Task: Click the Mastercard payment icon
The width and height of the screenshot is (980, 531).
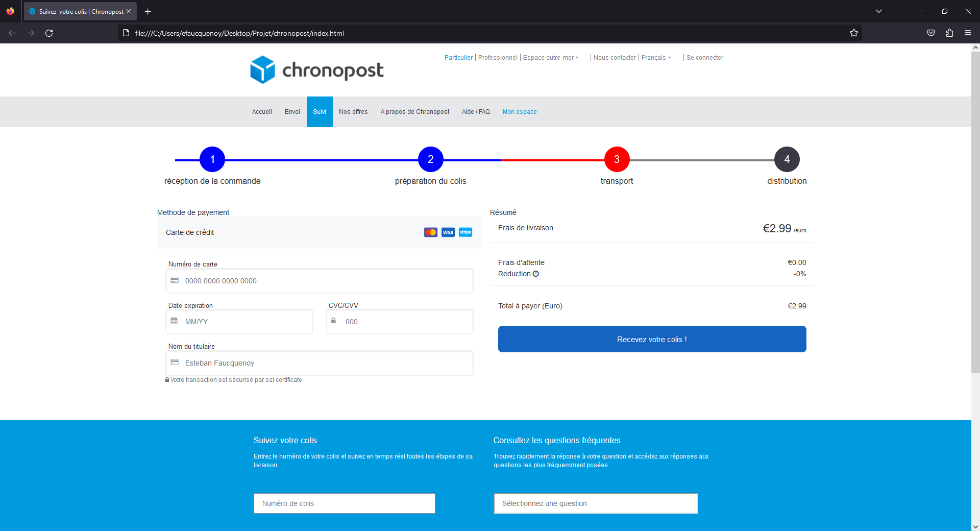Action: click(431, 232)
